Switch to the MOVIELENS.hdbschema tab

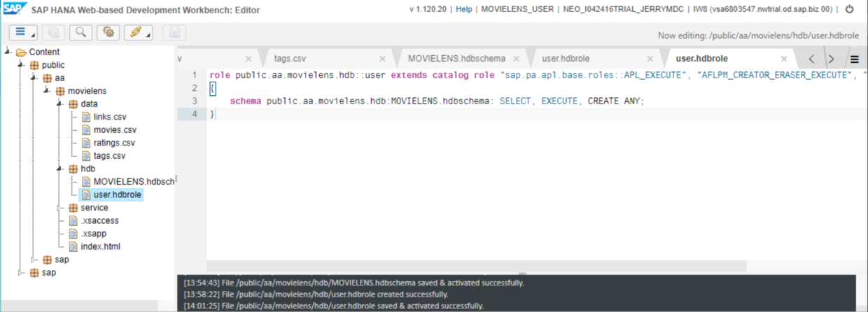tap(456, 59)
